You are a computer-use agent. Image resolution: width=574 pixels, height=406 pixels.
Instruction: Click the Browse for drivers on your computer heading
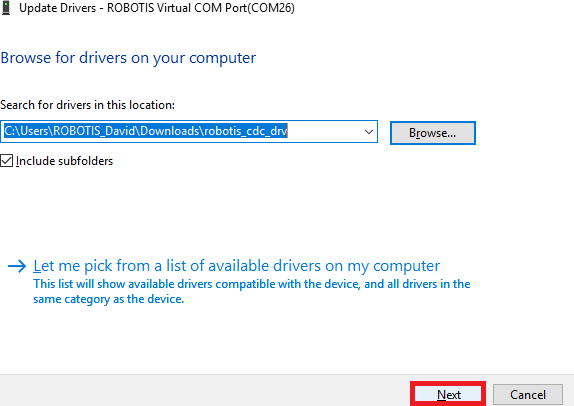tap(128, 58)
